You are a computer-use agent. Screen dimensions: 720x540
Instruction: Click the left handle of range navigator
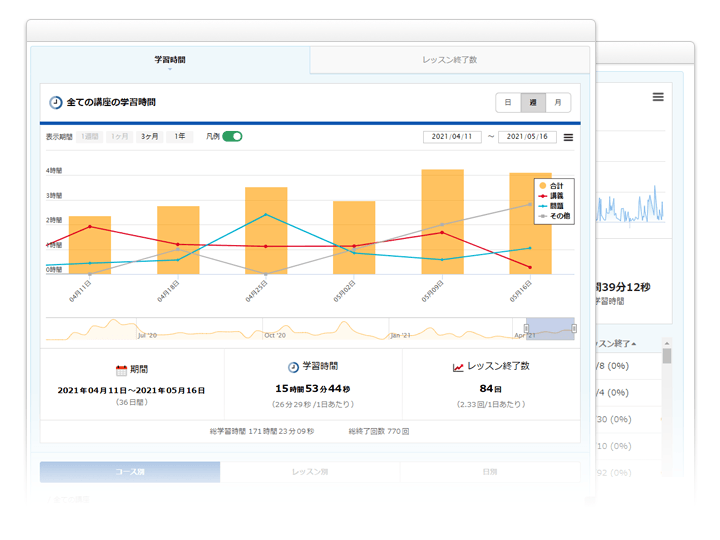pos(526,328)
